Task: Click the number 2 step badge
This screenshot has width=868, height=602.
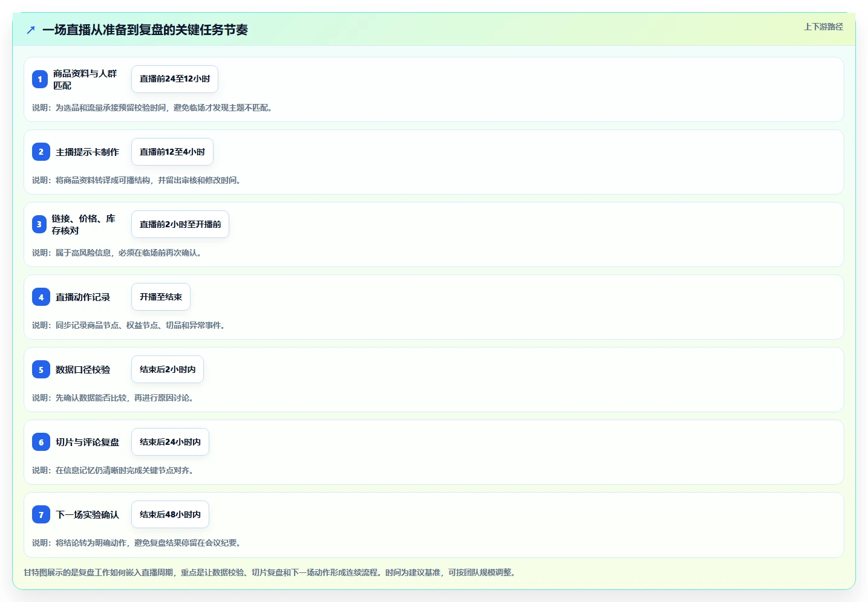Action: click(41, 152)
